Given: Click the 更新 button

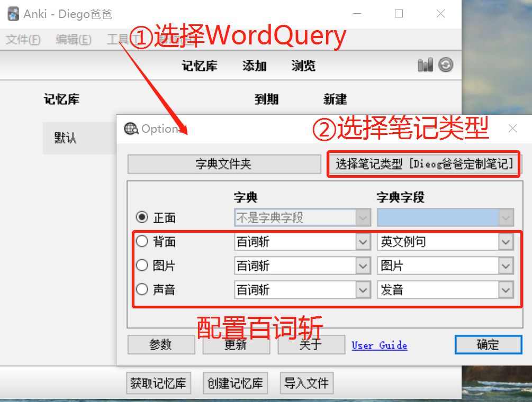Looking at the screenshot, I should pyautogui.click(x=236, y=344).
